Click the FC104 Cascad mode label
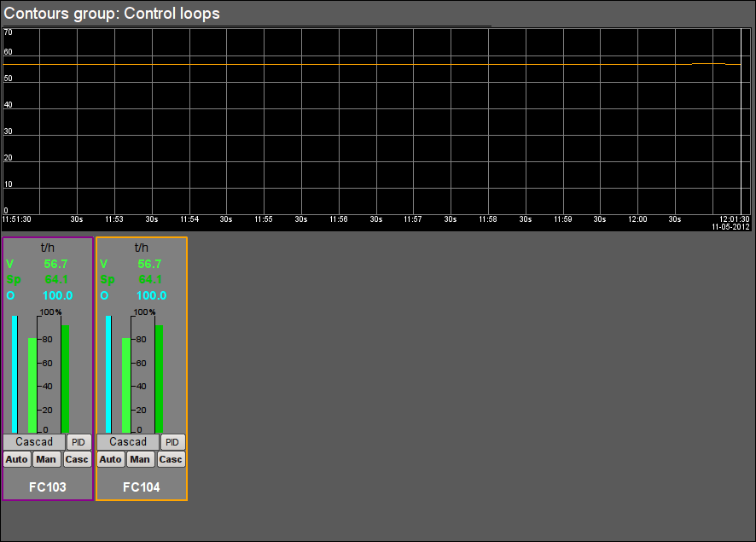Viewport: 756px width, 542px height. coord(128,442)
